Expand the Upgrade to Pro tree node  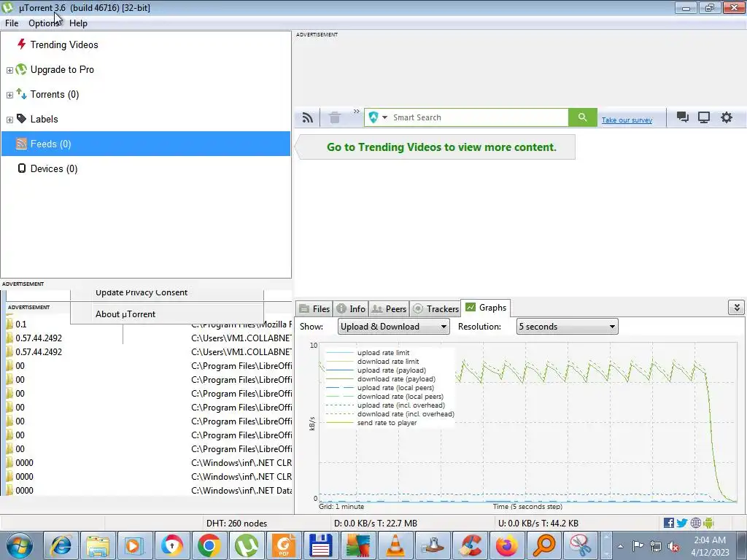9,70
